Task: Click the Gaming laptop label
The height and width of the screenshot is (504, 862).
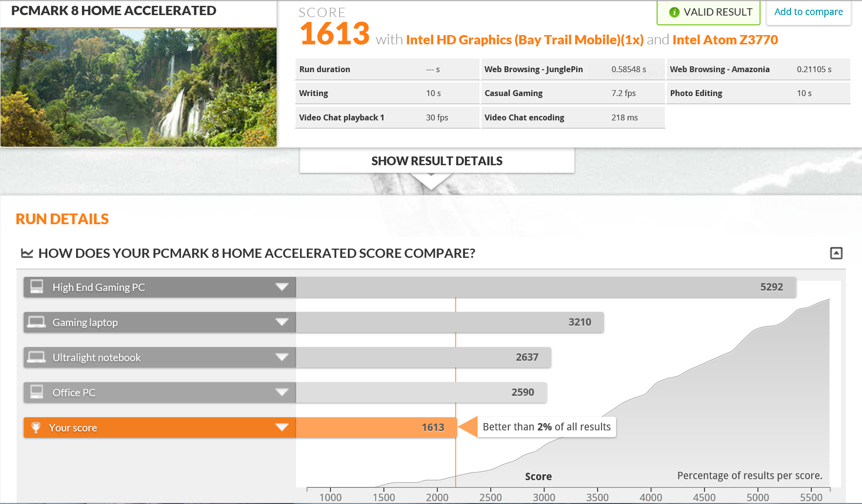Action: (x=85, y=323)
